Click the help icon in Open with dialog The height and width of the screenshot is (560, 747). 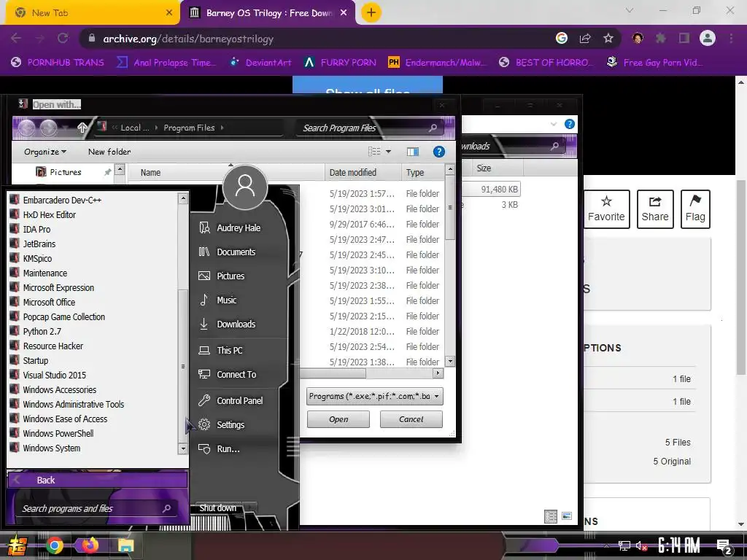tap(438, 152)
